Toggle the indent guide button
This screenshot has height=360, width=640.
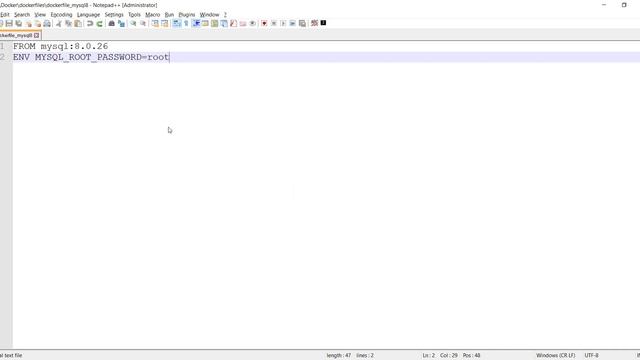click(196, 24)
